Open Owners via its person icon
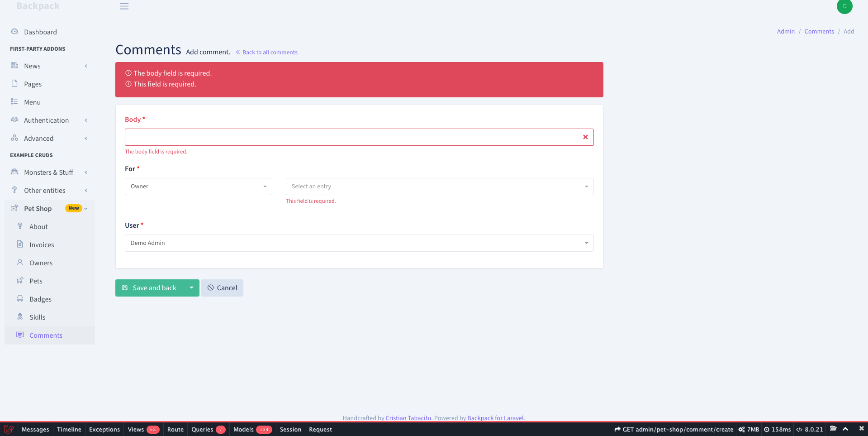Viewport: 868px width, 436px height. tap(20, 263)
